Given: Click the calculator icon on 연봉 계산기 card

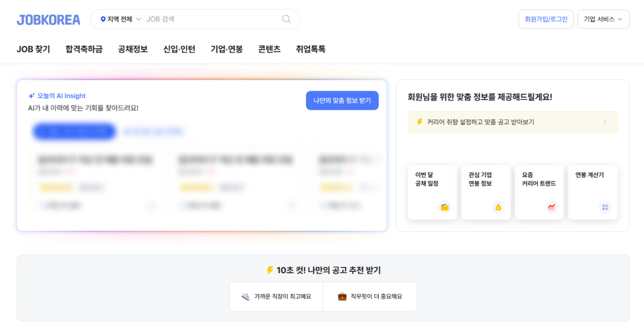Looking at the screenshot, I should (606, 206).
